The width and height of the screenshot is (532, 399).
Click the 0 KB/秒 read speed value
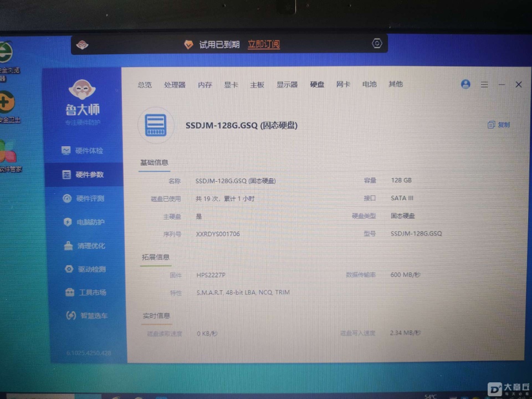tap(207, 334)
